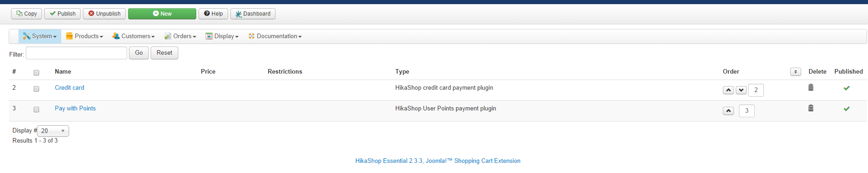Click the green New button
The image size is (868, 173).
pos(162,14)
